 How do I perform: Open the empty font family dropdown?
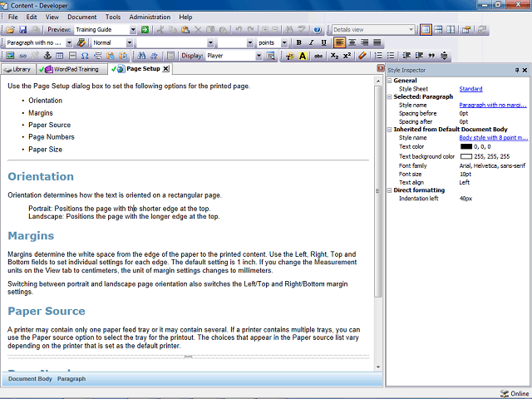coord(210,42)
